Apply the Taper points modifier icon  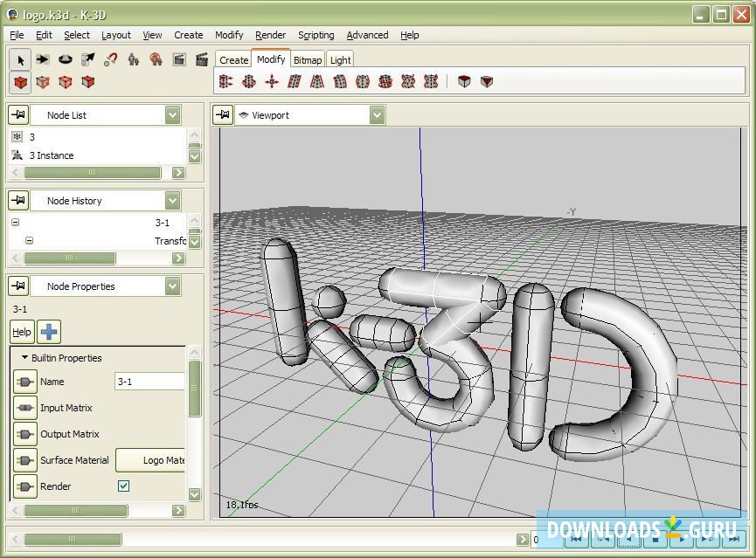[317, 81]
